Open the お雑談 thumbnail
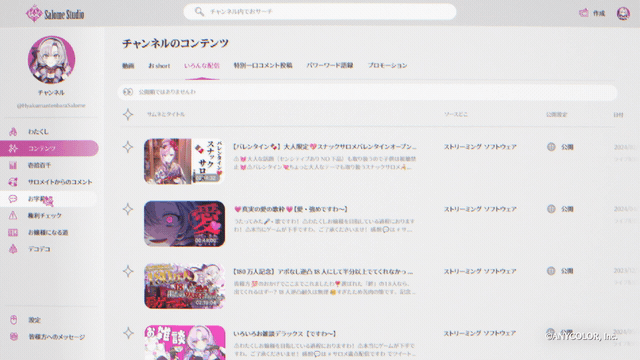This screenshot has width=640, height=360. click(184, 342)
